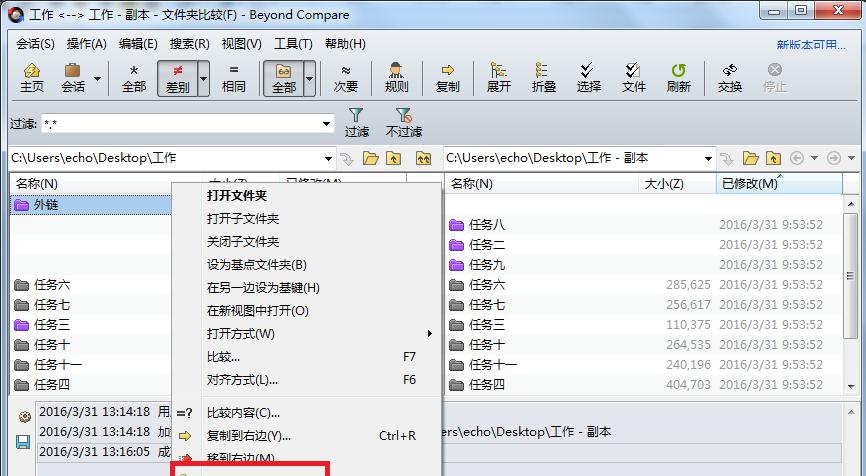Use the 选择 select-all toolbar icon
The image size is (866, 476).
(588, 78)
